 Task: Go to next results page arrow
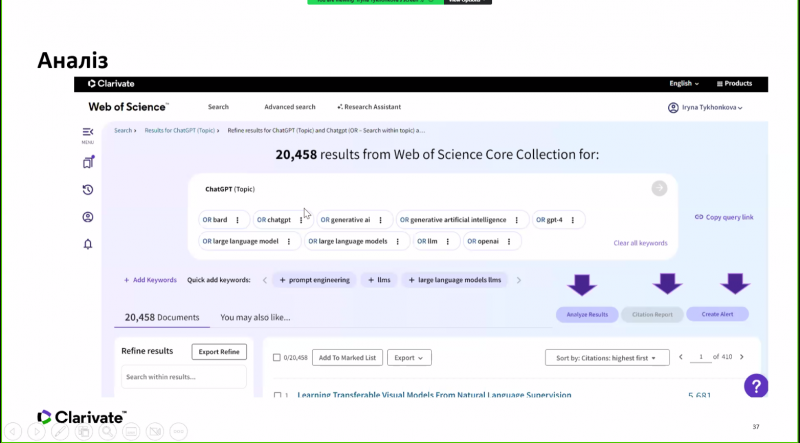742,357
